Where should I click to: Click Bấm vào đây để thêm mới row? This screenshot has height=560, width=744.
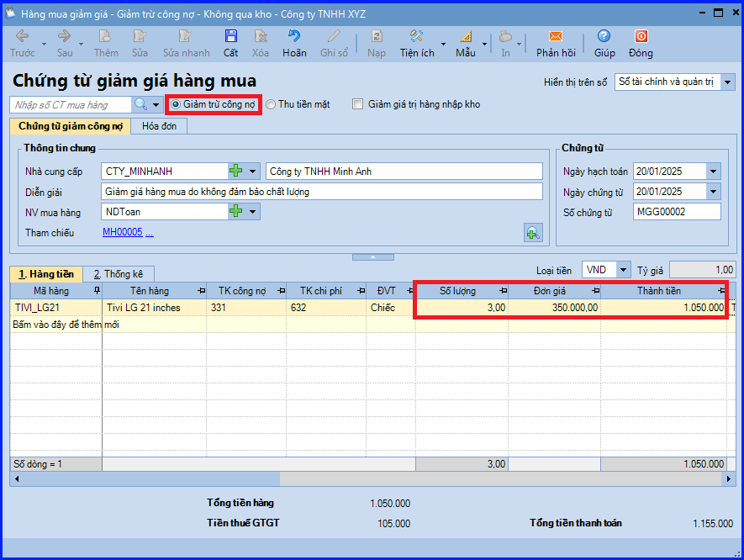(65, 325)
